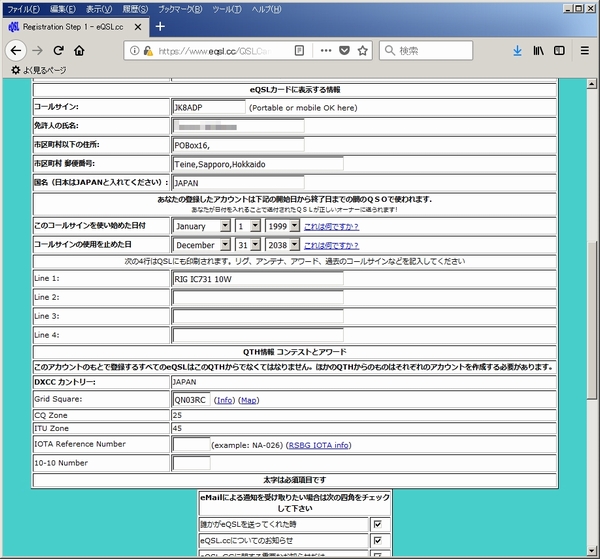Screen dimensions: 600x559
Task: Click the empty Line 2 input field
Action: pyautogui.click(x=258, y=298)
